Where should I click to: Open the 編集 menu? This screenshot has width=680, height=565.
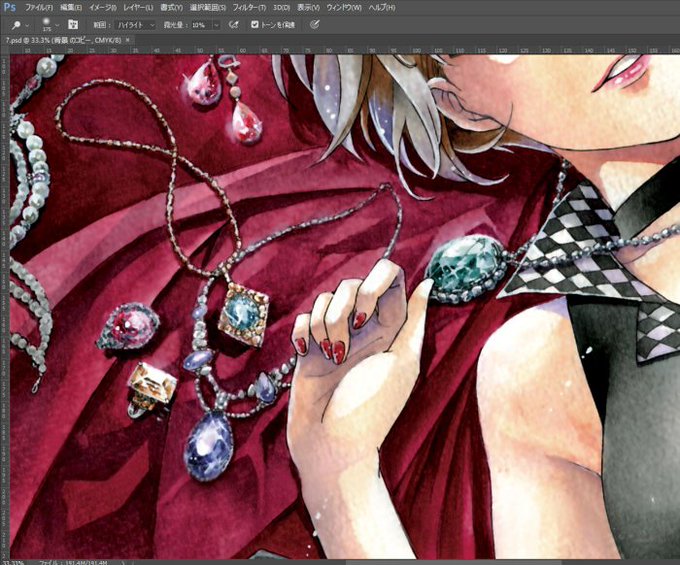click(71, 8)
